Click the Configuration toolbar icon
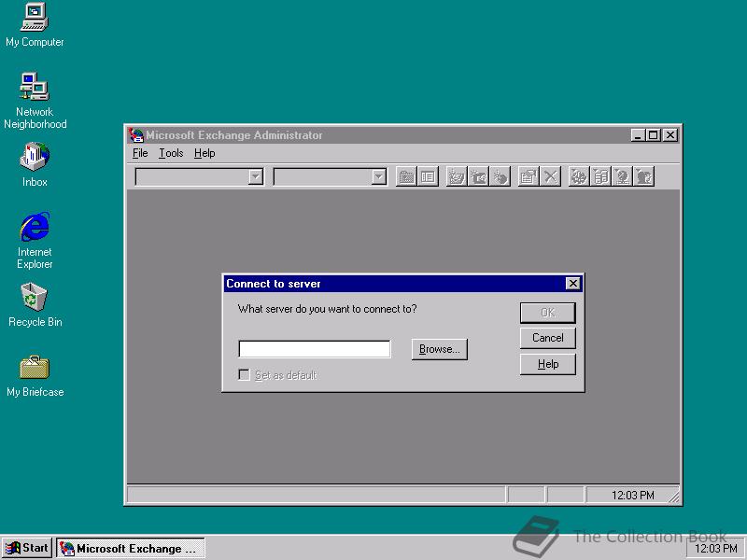Viewport: 747px width, 560px height. click(x=579, y=176)
